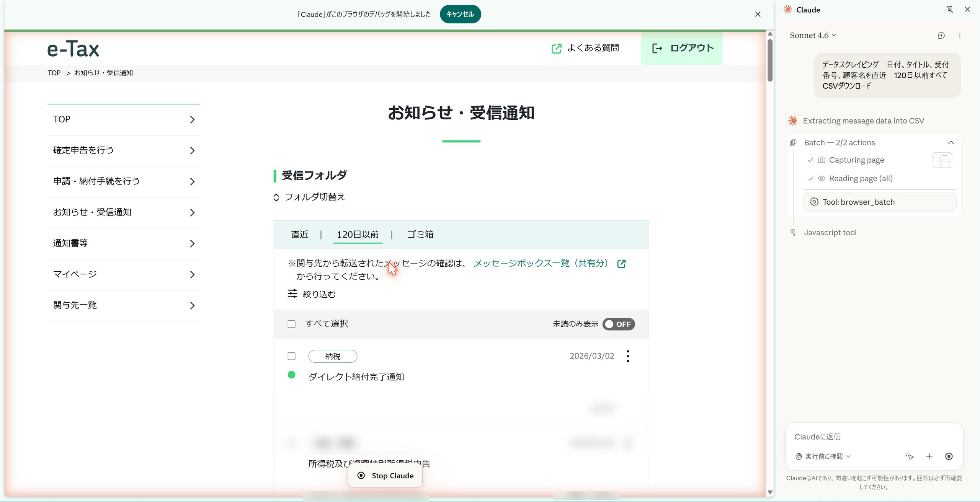Check the すべて選択 checkbox
The image size is (980, 502).
[x=292, y=324]
